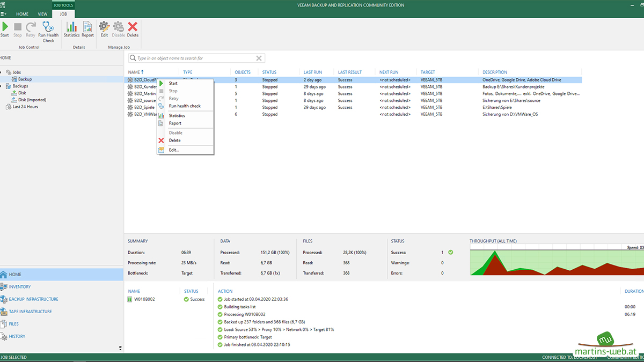
Task: Click the Retry icon in the ribbon
Action: 31,26
